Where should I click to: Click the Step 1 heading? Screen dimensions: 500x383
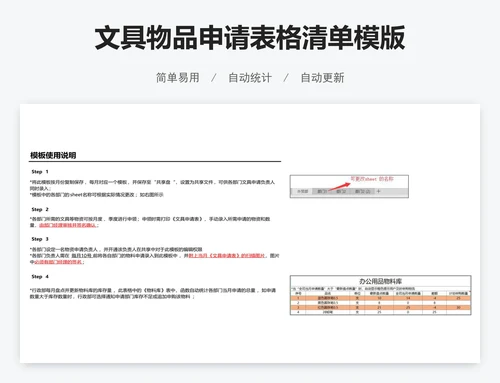(x=40, y=172)
